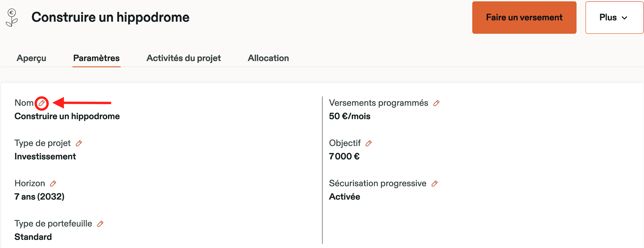This screenshot has width=644, height=248.
Task: Select the Paramètres tab
Action: (96, 58)
